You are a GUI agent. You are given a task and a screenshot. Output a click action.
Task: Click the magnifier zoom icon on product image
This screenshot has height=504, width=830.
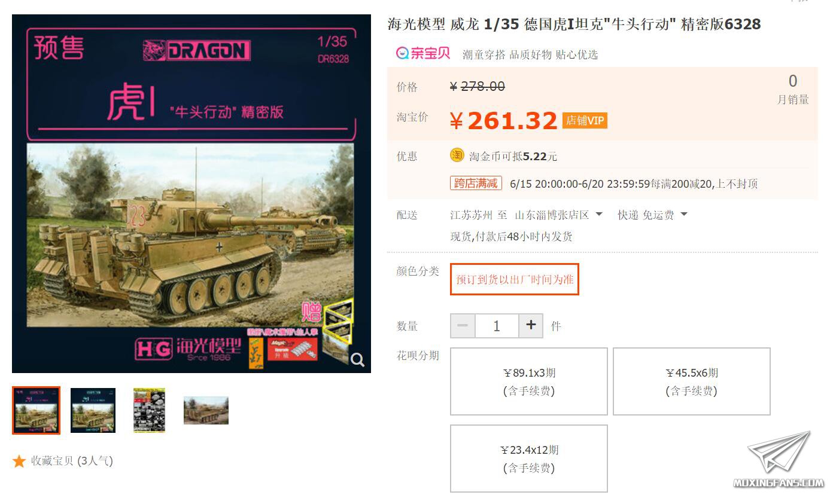pos(358,359)
